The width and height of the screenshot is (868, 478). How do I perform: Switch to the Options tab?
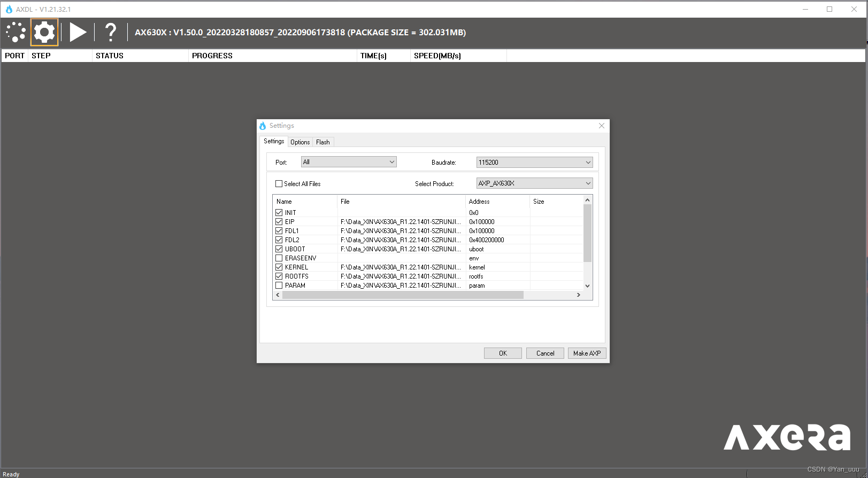tap(300, 142)
